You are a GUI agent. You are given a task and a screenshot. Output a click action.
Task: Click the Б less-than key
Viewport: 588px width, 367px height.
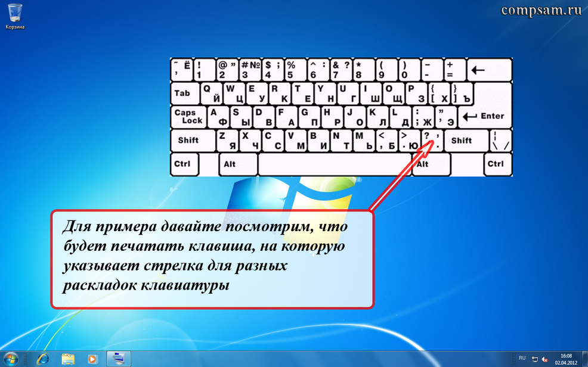(386, 141)
